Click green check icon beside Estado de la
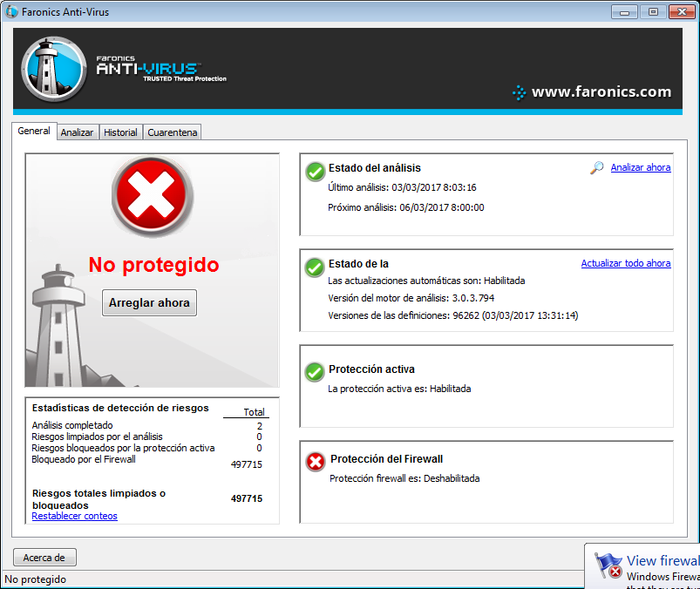The height and width of the screenshot is (589, 700). 315,267
